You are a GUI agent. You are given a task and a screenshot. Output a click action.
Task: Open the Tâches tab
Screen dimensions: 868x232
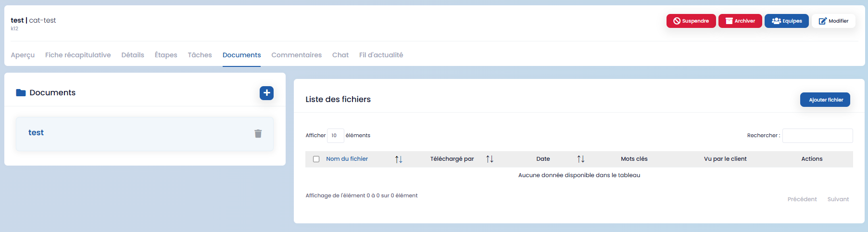[x=200, y=55]
